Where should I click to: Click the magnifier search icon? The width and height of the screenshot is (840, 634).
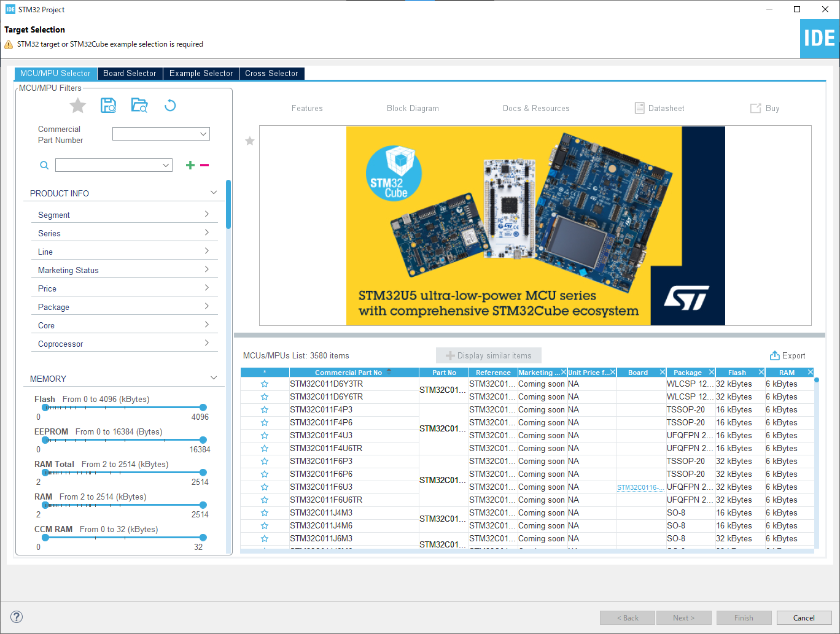pyautogui.click(x=44, y=165)
